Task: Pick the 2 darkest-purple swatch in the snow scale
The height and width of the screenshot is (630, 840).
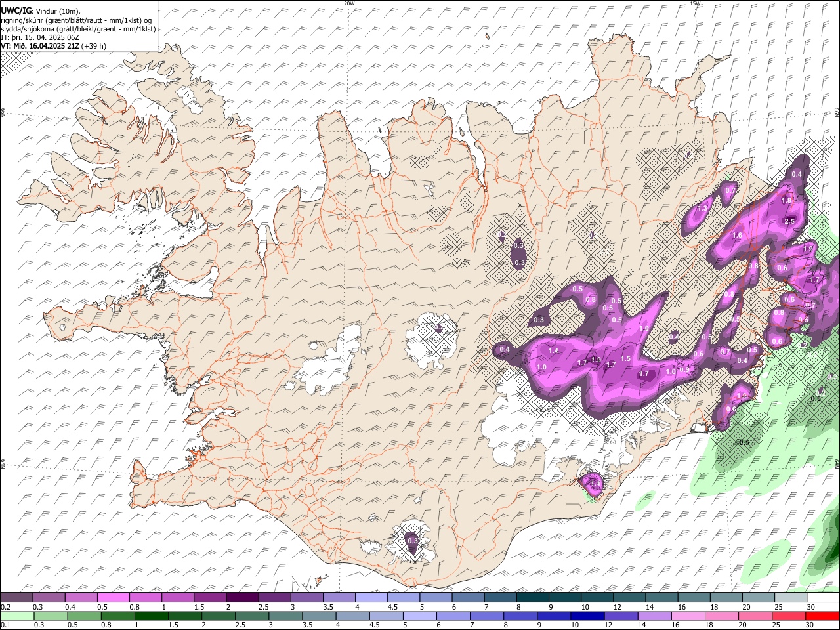Action: [242, 598]
